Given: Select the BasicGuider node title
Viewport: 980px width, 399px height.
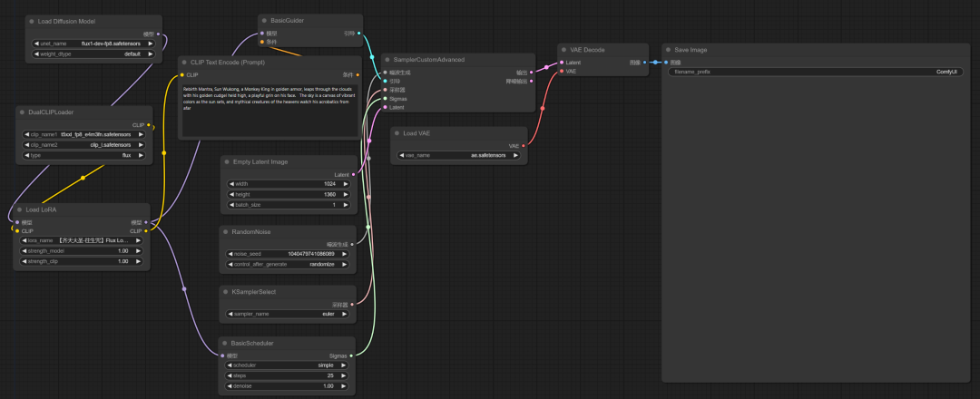Looking at the screenshot, I should (x=288, y=21).
